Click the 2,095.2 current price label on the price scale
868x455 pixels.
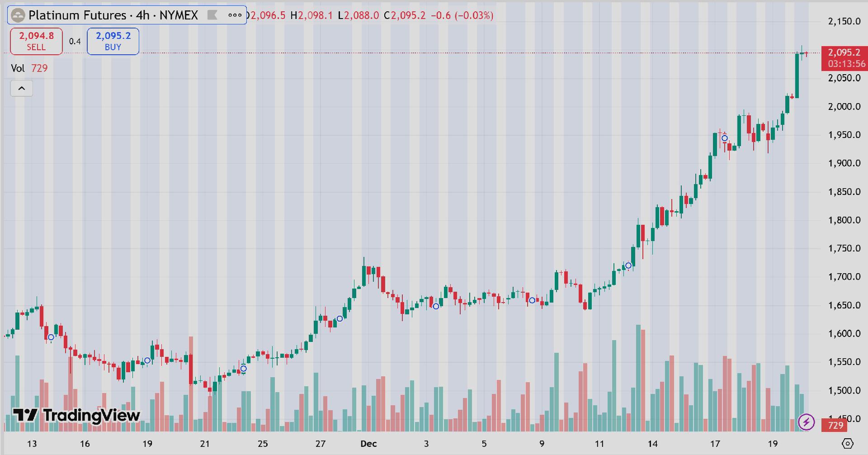pyautogui.click(x=844, y=52)
